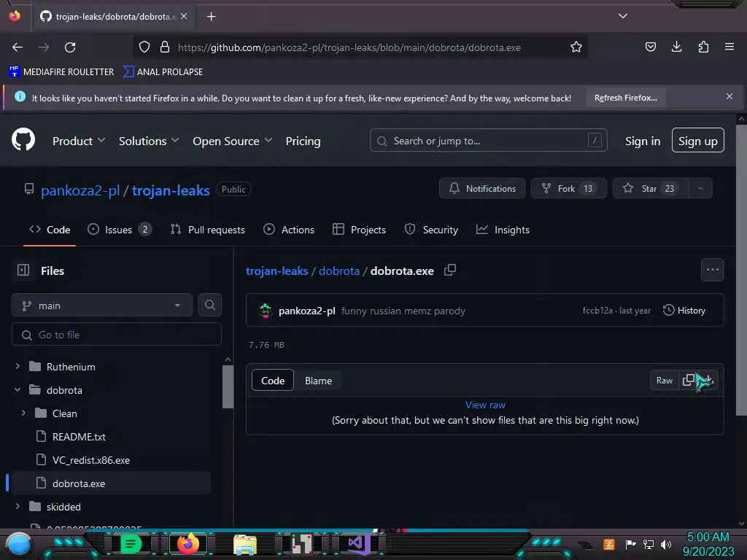View the file History

click(x=684, y=311)
